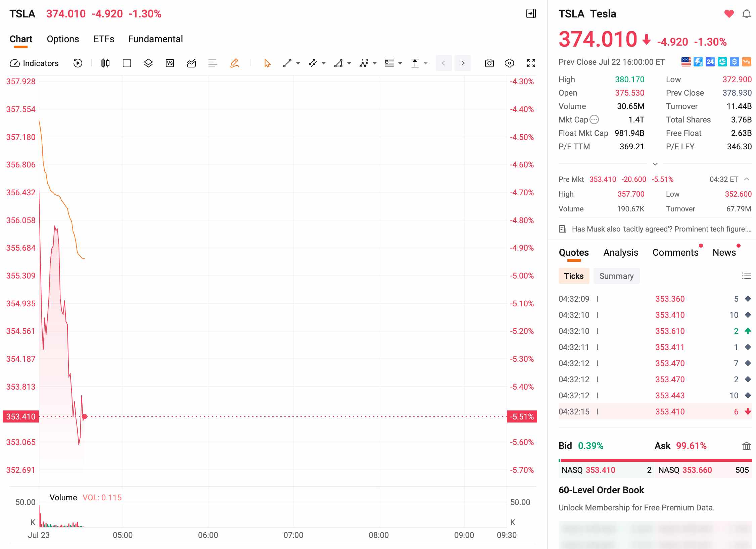Select the candlestick chart type icon
Image resolution: width=756 pixels, height=549 pixels.
pos(105,63)
